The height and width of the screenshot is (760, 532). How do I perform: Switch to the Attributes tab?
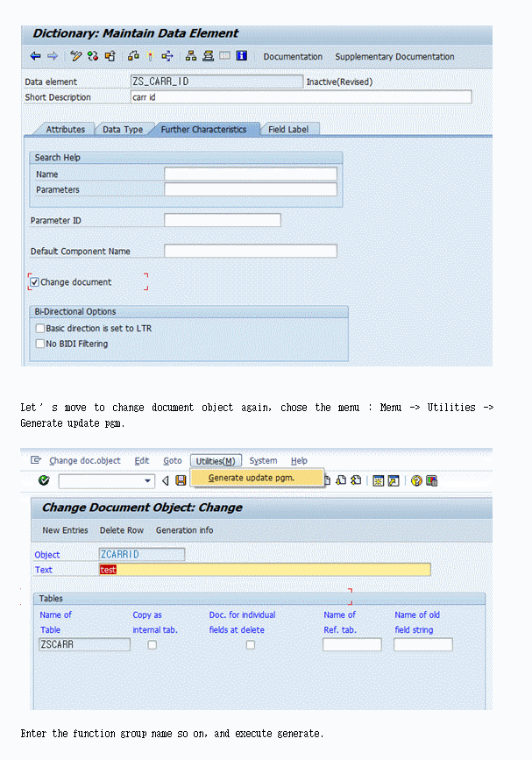(x=66, y=130)
